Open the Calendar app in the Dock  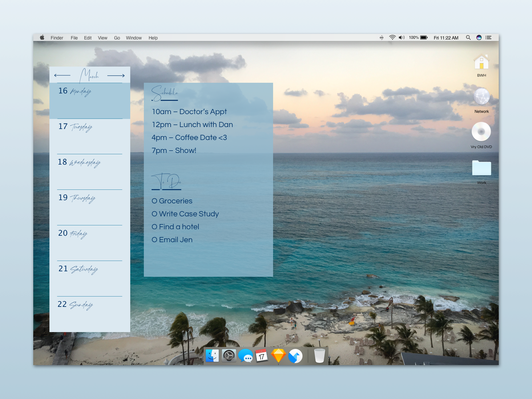click(x=261, y=356)
